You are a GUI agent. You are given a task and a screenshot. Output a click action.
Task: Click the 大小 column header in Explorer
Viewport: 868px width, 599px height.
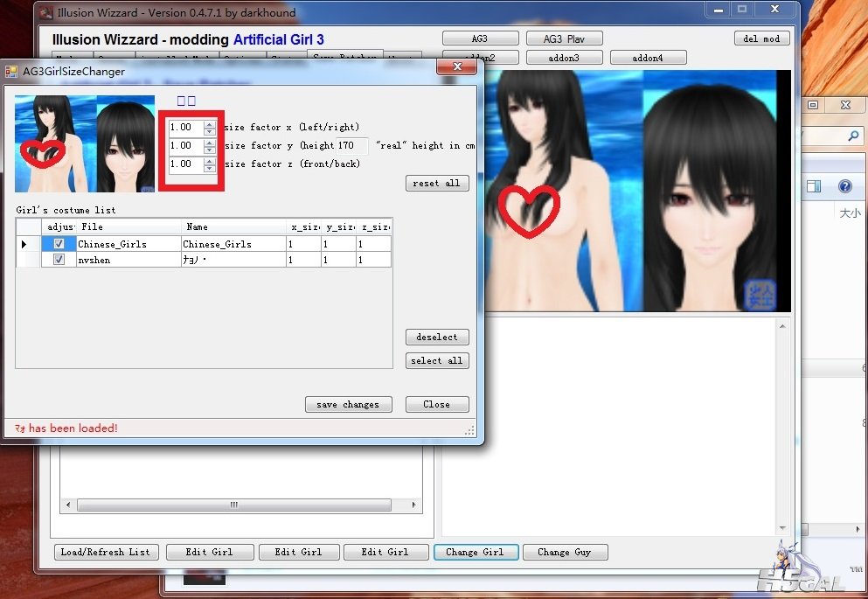(850, 212)
